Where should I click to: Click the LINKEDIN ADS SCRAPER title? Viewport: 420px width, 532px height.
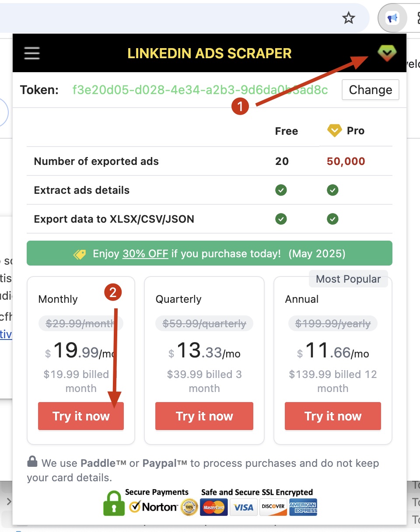click(x=210, y=53)
